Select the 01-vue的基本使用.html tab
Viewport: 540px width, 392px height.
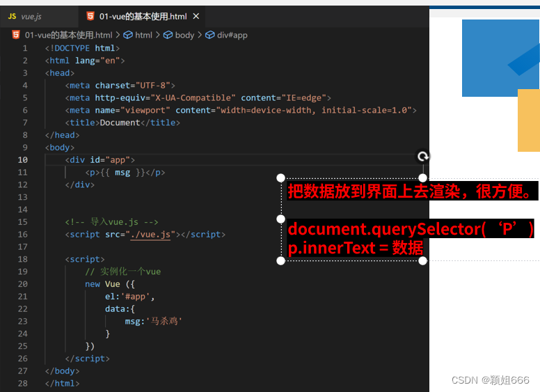[143, 16]
